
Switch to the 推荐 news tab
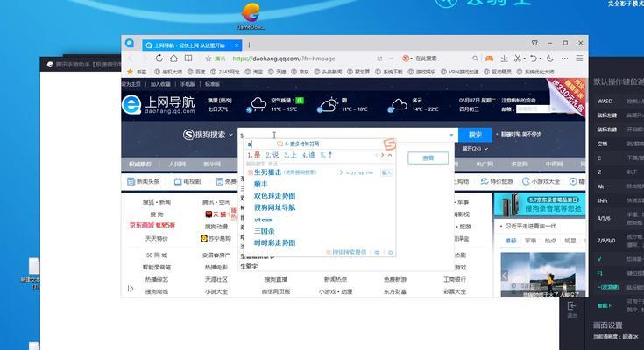(x=510, y=241)
